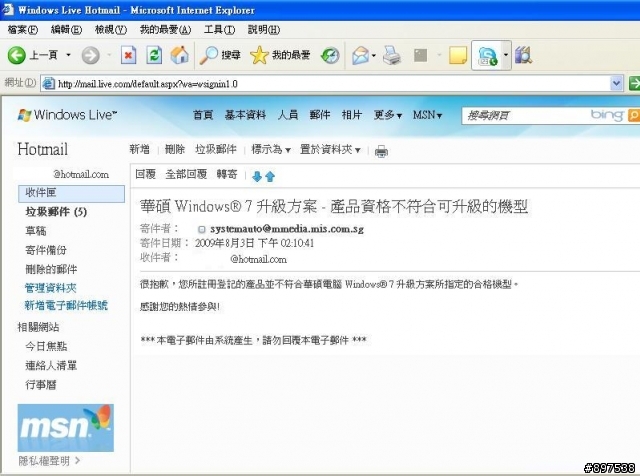The width and height of the screenshot is (640, 476).
Task: Click 轉寄 (Forward)
Action: coord(227,174)
